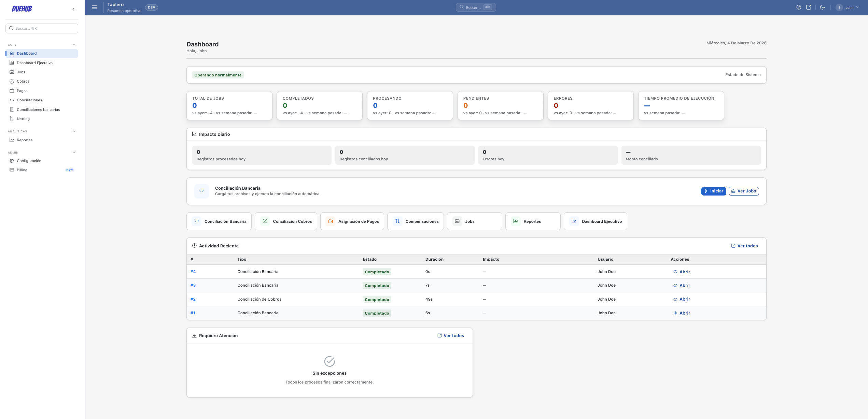Viewport: 868px width, 419px height.
Task: Click eye icon to open job #3
Action: (675, 286)
